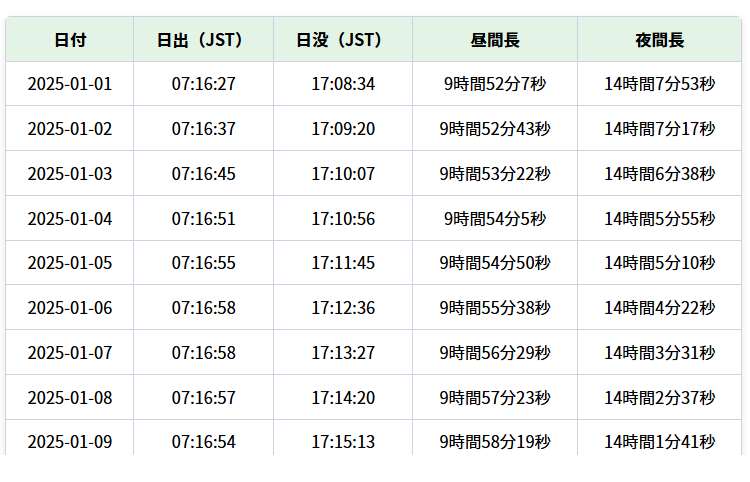Screen dimensions: 750x482
Task: Select day length 9時間53分22秒
Action: pyautogui.click(x=495, y=174)
